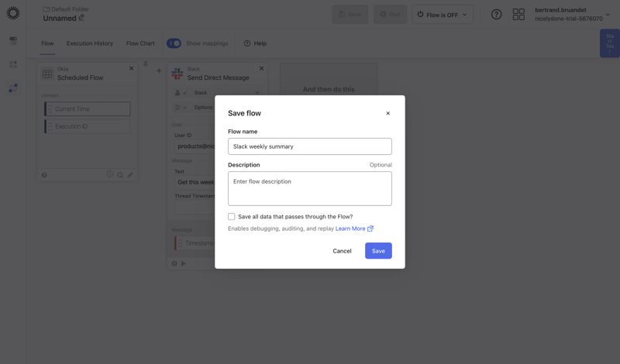Image resolution: width=620 pixels, height=364 pixels.
Task: Click the help icon at Slack card bottom
Action: [174, 263]
